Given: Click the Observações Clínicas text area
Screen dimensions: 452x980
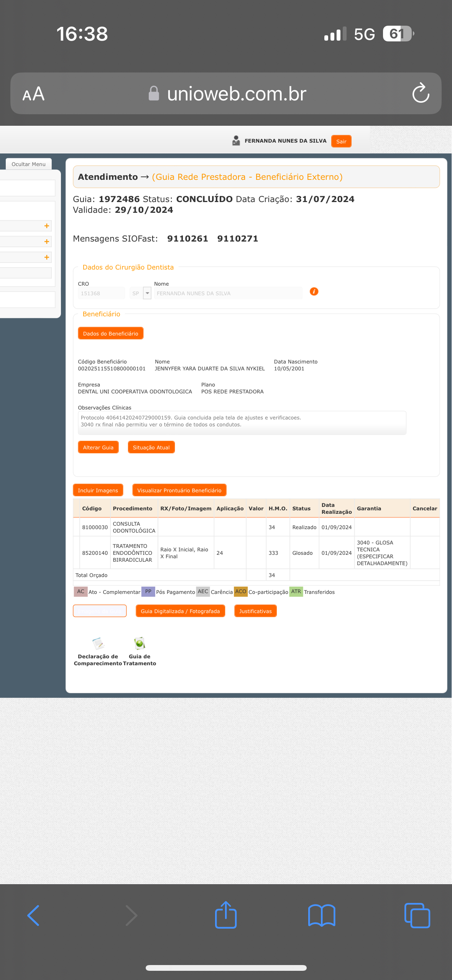Looking at the screenshot, I should click(x=242, y=423).
